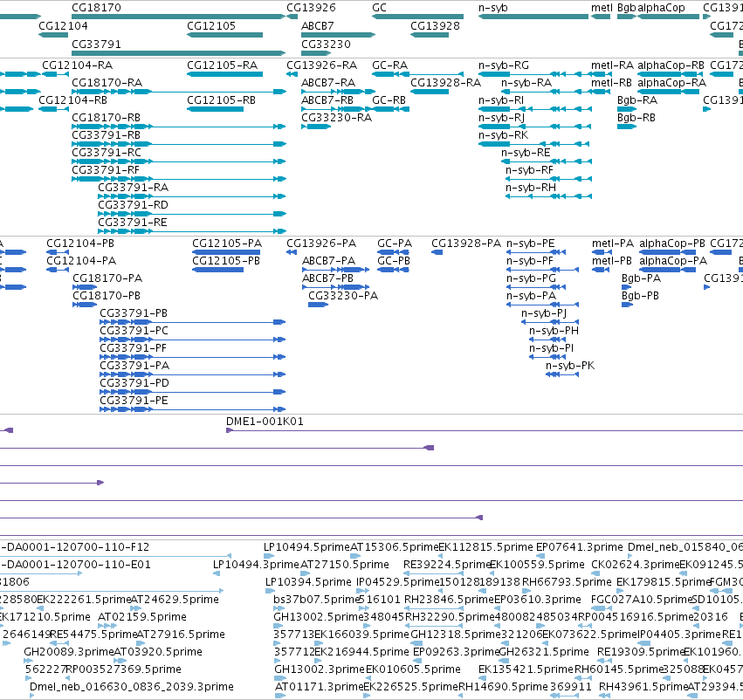Select the GC-PA protein label

[x=395, y=243]
